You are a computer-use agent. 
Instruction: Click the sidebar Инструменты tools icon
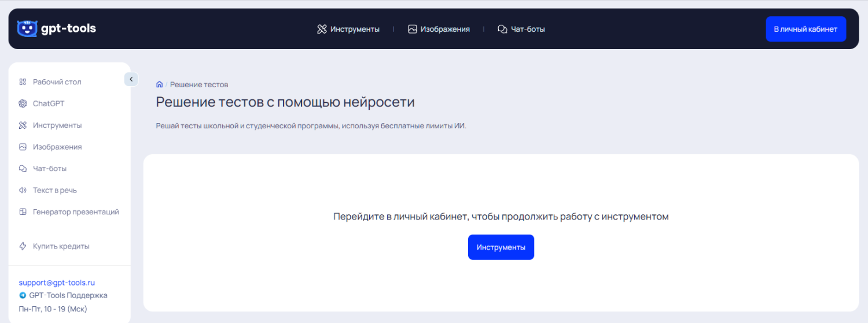pos(23,125)
